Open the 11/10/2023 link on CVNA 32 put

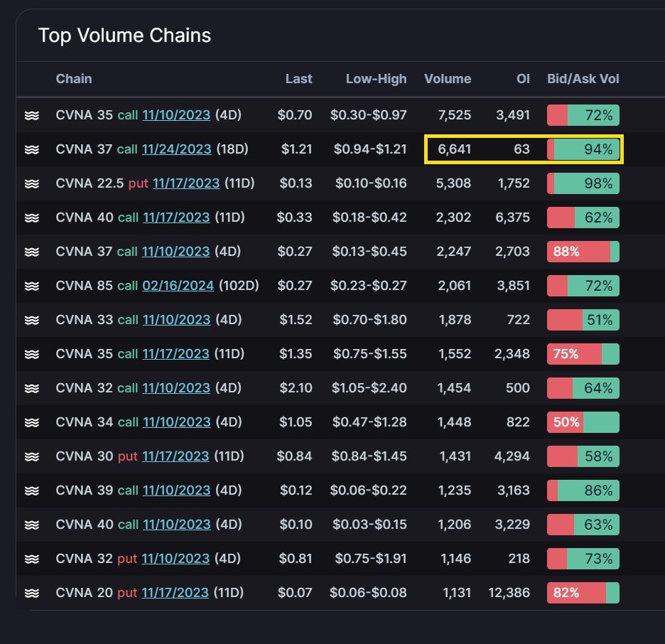point(175,559)
